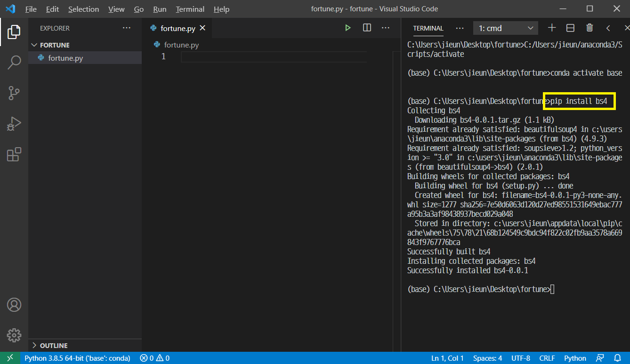Screen dimensions: 630x364
Task: Select terminal from the '1: cmd' dropdown
Action: 505,28
